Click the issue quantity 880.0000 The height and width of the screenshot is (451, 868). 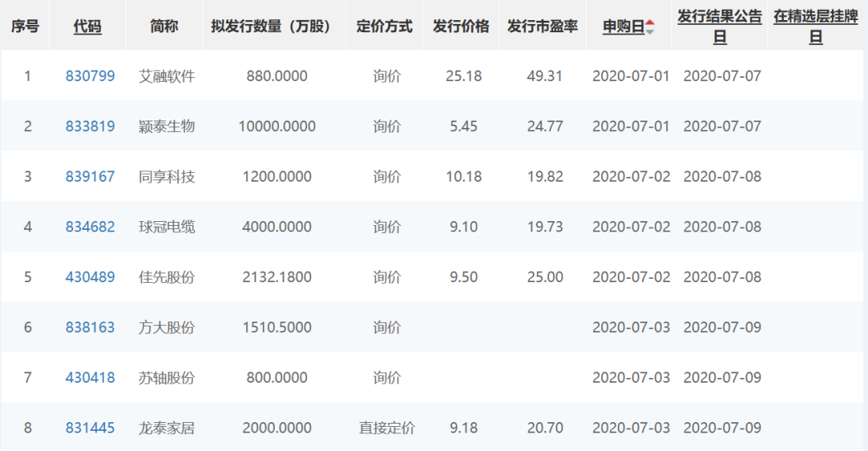[x=276, y=76]
